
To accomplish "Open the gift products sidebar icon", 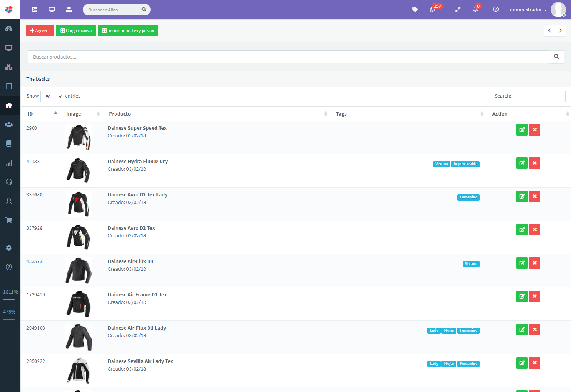I will coord(9,105).
